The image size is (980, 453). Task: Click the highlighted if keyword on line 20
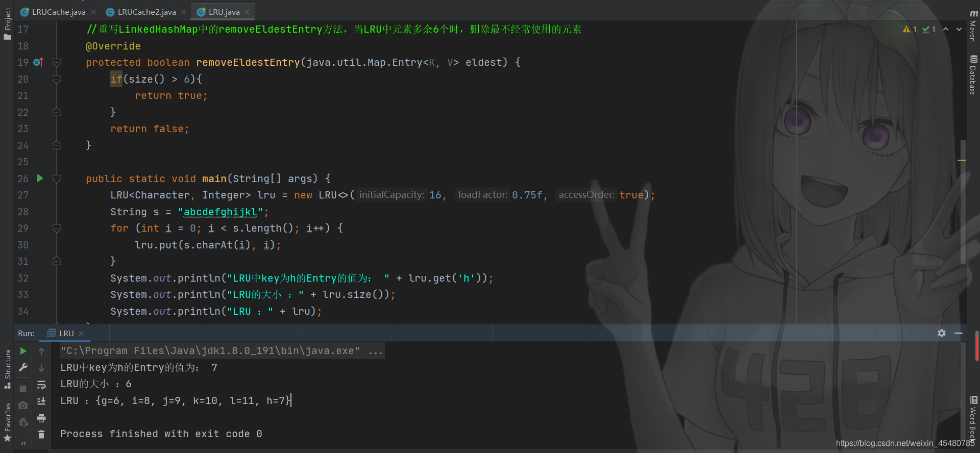(x=116, y=79)
